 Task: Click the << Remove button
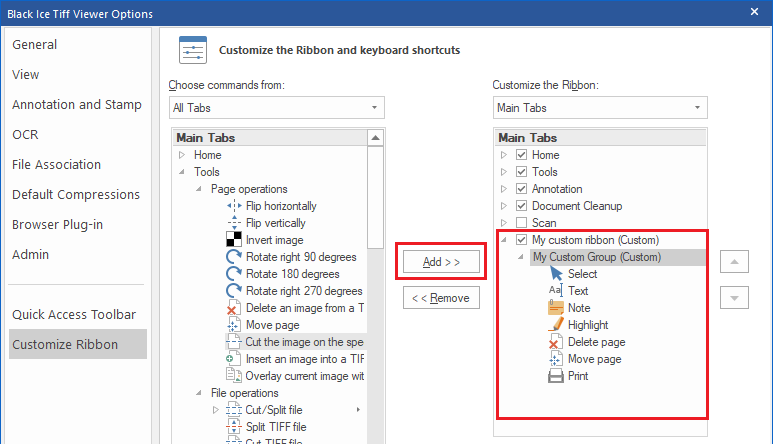[441, 298]
